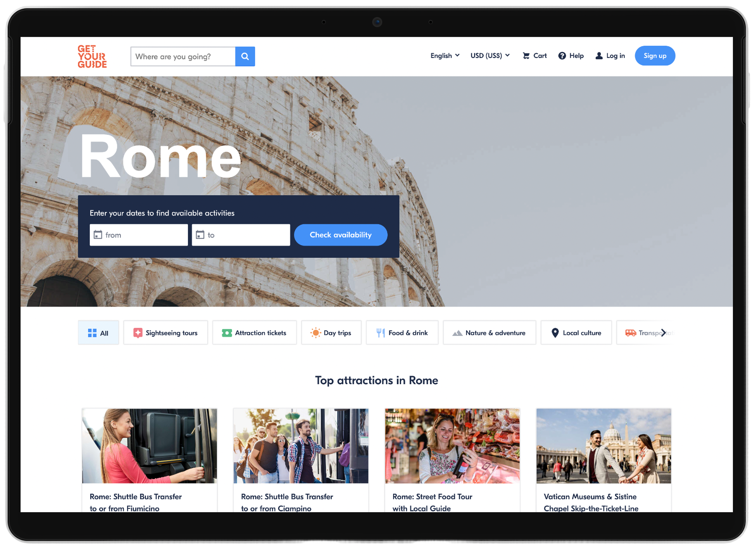Select the Attraction tickets category icon
Screen dimensions: 756x550
(227, 332)
